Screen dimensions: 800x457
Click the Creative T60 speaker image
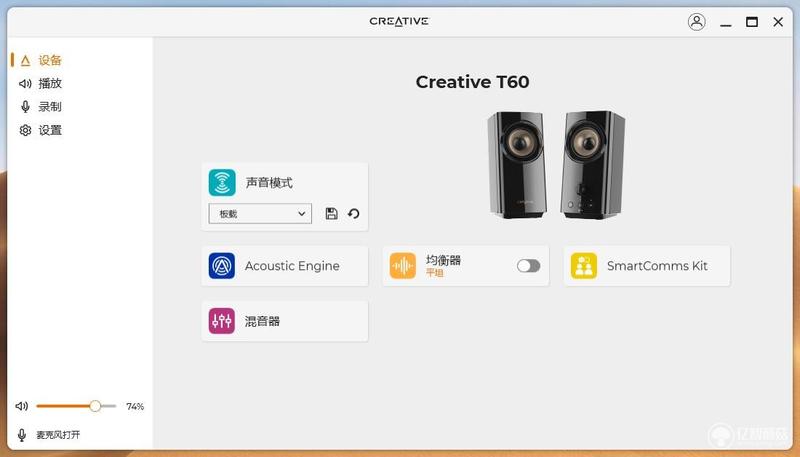coord(556,165)
